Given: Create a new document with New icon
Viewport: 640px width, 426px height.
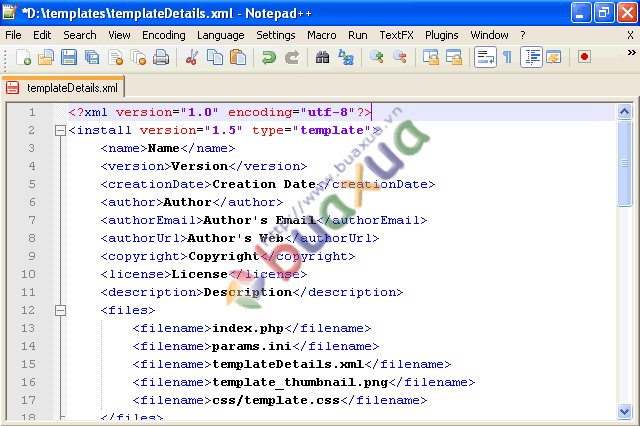Looking at the screenshot, I should pyautogui.click(x=23, y=57).
